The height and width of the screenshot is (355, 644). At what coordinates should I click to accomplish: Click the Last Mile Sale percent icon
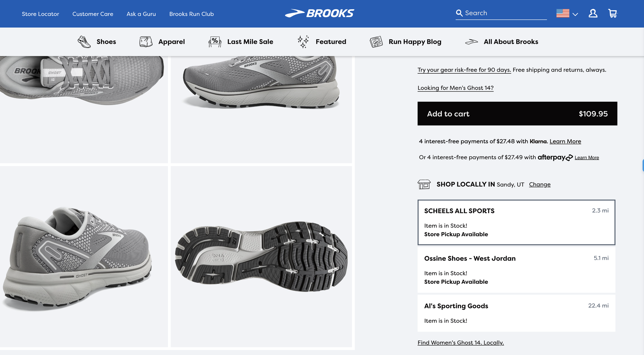click(215, 42)
